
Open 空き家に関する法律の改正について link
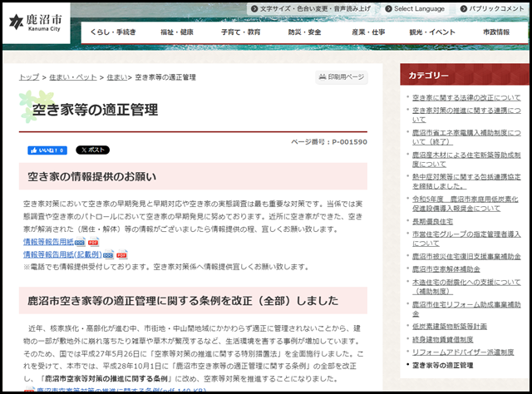466,98
